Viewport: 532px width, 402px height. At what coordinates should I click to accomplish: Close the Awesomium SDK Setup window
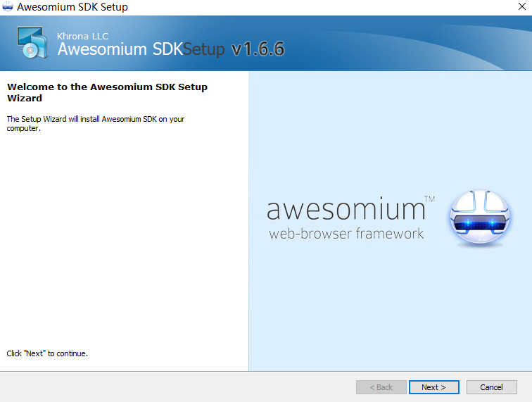(522, 6)
